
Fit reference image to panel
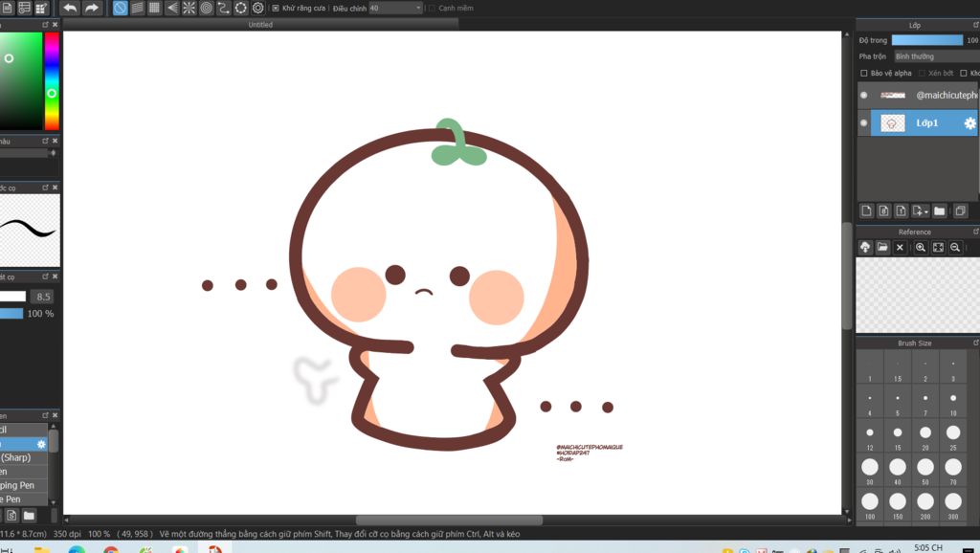pos(938,248)
